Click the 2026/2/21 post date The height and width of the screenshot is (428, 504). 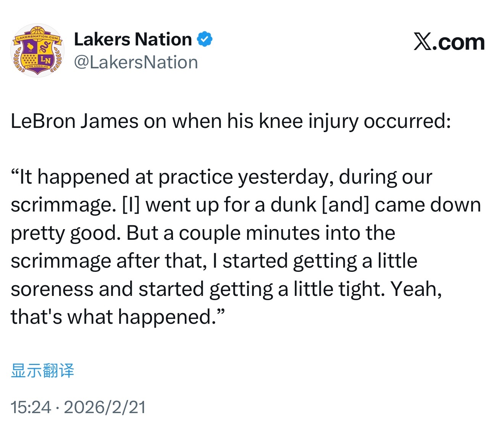105,407
